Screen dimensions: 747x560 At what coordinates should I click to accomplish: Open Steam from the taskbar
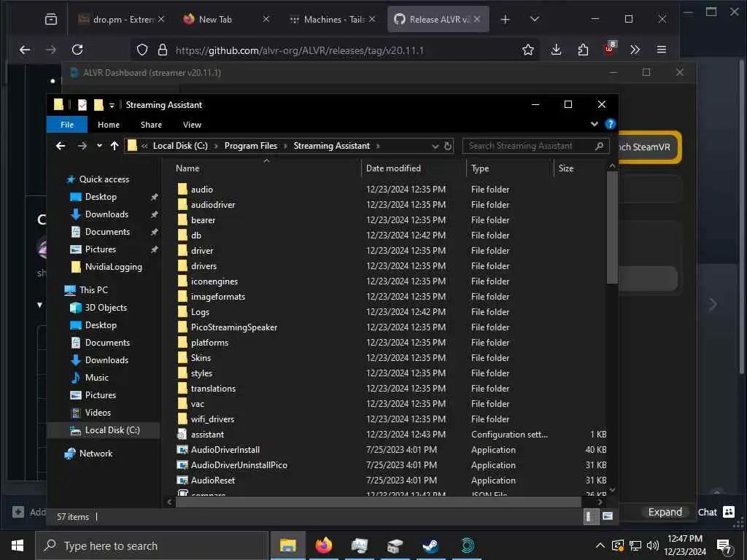point(431,545)
